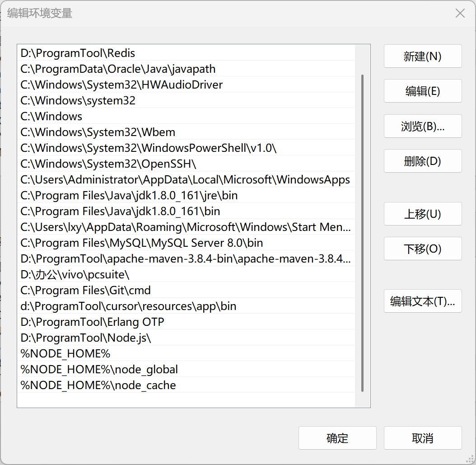
Task: Select the C:\Windows\system32 entry
Action: (186, 100)
